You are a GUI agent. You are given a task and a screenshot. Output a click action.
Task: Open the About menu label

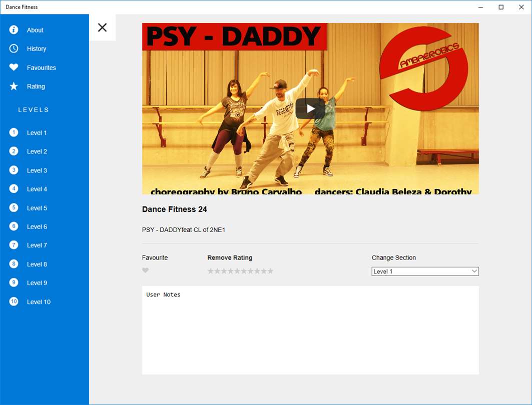35,30
